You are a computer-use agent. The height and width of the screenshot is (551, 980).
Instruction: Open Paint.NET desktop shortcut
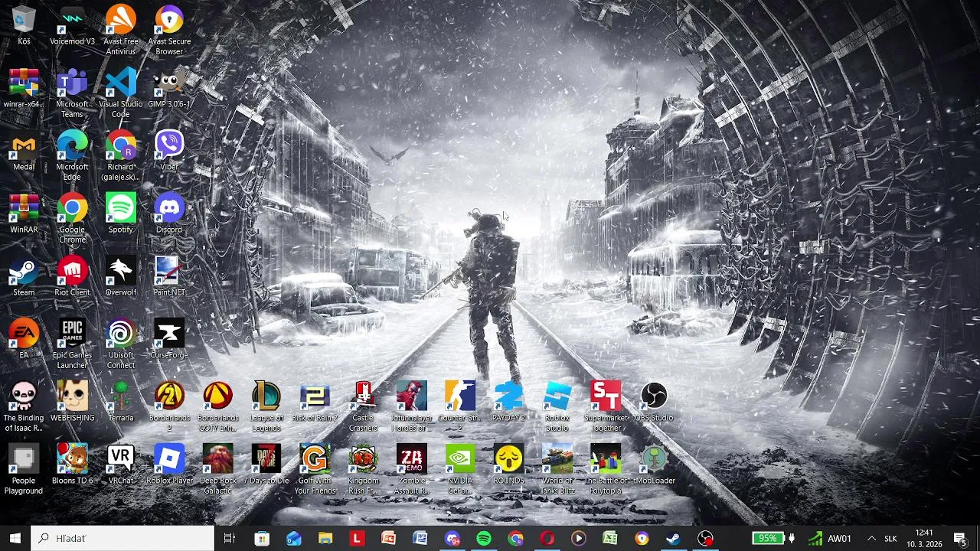point(169,276)
